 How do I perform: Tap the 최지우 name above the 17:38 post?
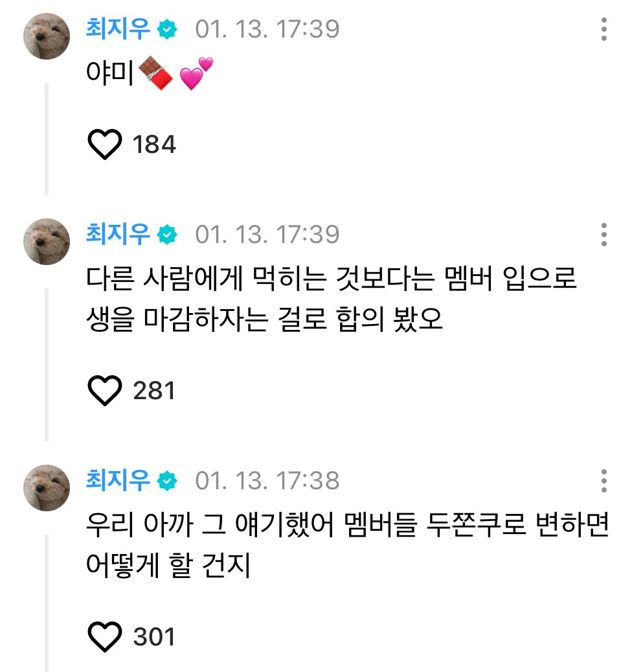pos(118,480)
